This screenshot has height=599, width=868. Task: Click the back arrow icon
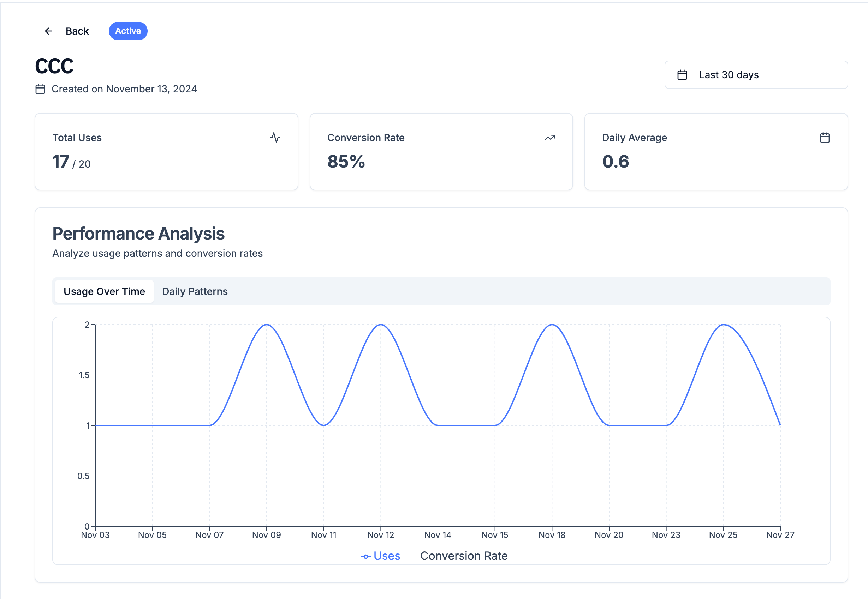(48, 31)
